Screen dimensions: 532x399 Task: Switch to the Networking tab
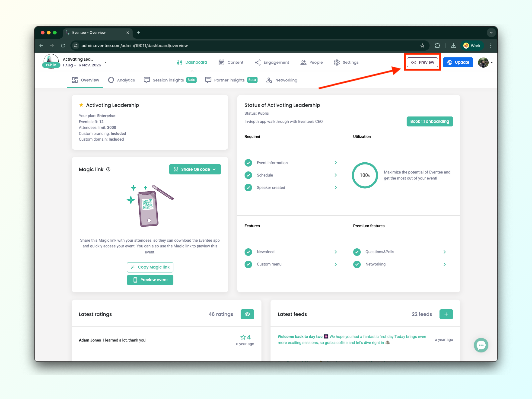tap(282, 80)
